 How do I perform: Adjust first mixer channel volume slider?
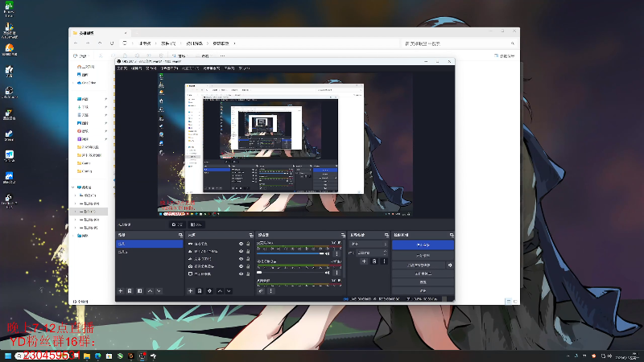click(291, 253)
